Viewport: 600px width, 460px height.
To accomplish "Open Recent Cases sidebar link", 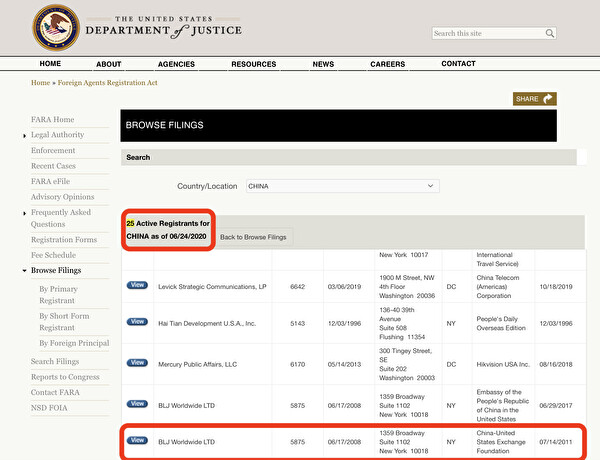I will 53,166.
